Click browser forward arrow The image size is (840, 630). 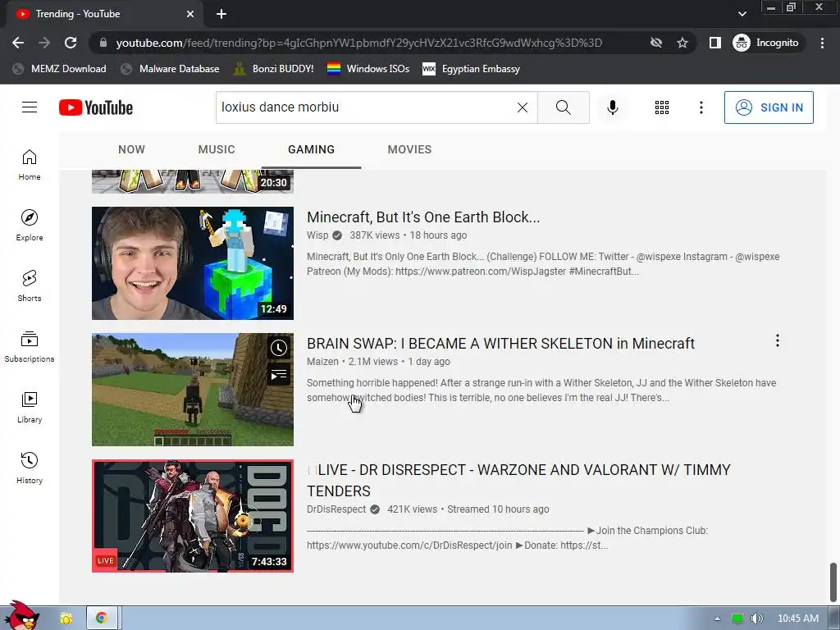(x=44, y=43)
